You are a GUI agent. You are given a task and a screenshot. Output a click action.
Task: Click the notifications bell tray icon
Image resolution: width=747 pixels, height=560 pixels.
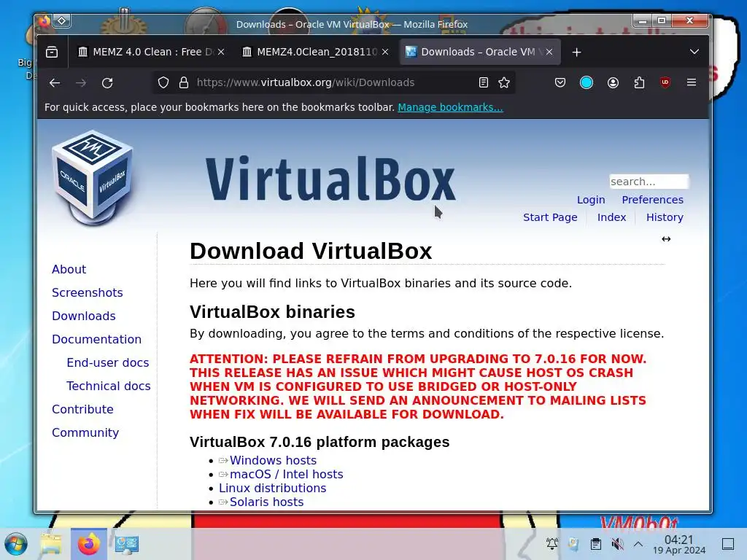tap(552, 544)
